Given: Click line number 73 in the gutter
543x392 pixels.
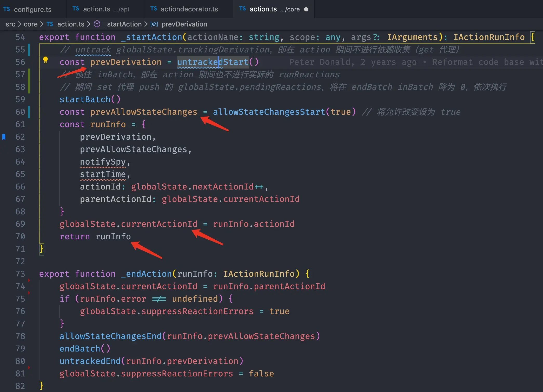Looking at the screenshot, I should coord(20,274).
